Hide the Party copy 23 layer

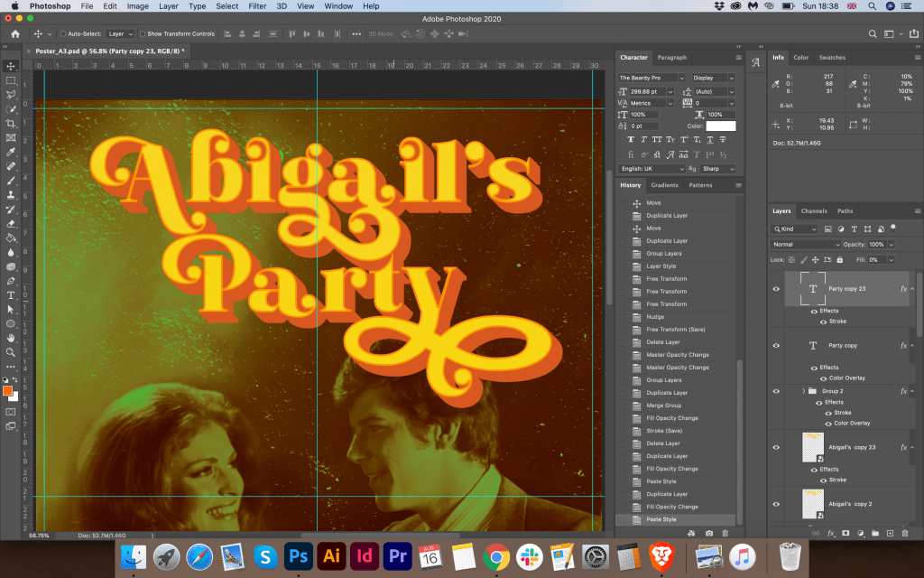point(776,289)
